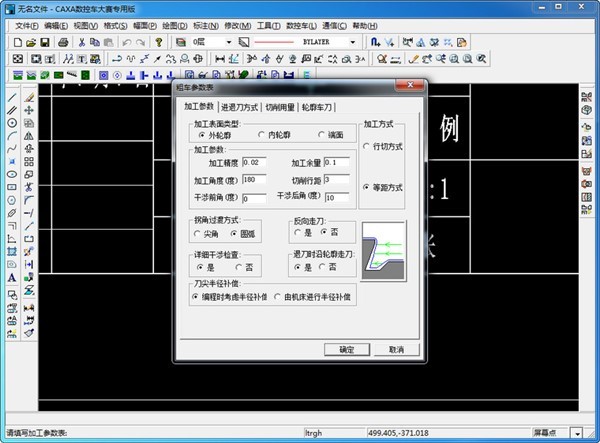Image resolution: width=600 pixels, height=443 pixels.
Task: Click the Print icon in toolbar
Action: point(64,43)
